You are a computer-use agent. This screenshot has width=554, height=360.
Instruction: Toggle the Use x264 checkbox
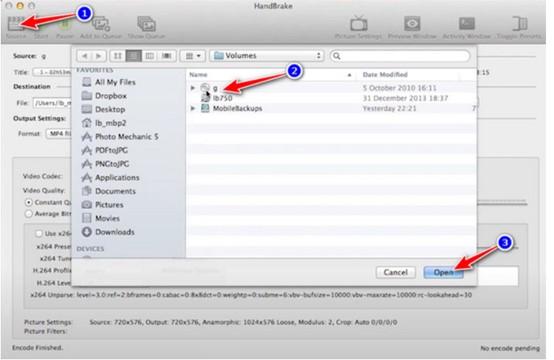click(x=39, y=234)
